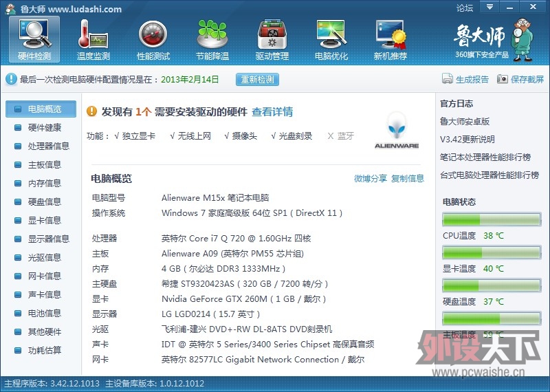Click the CPU温度 progress bar
Screen dimensions: 550x392
(492, 219)
